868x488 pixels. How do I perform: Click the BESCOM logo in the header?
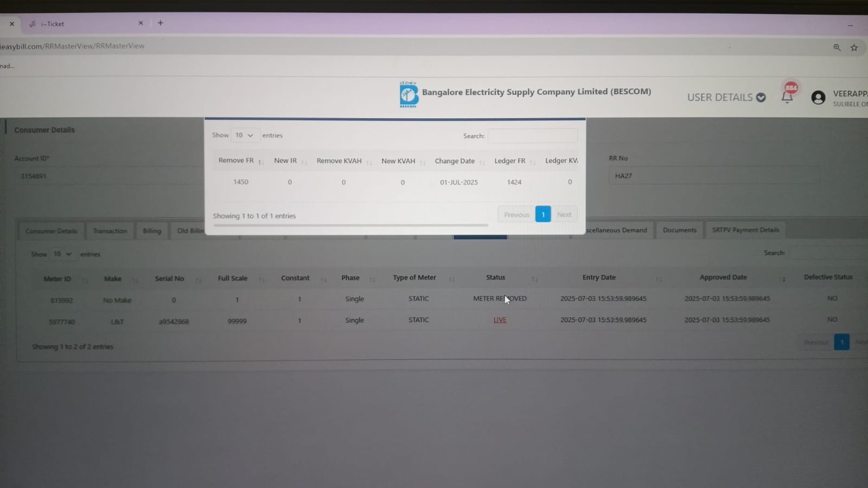409,95
